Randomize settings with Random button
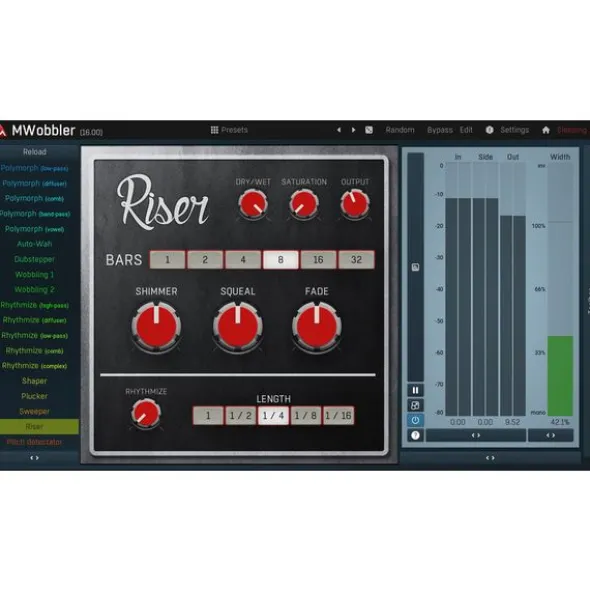 coord(400,130)
